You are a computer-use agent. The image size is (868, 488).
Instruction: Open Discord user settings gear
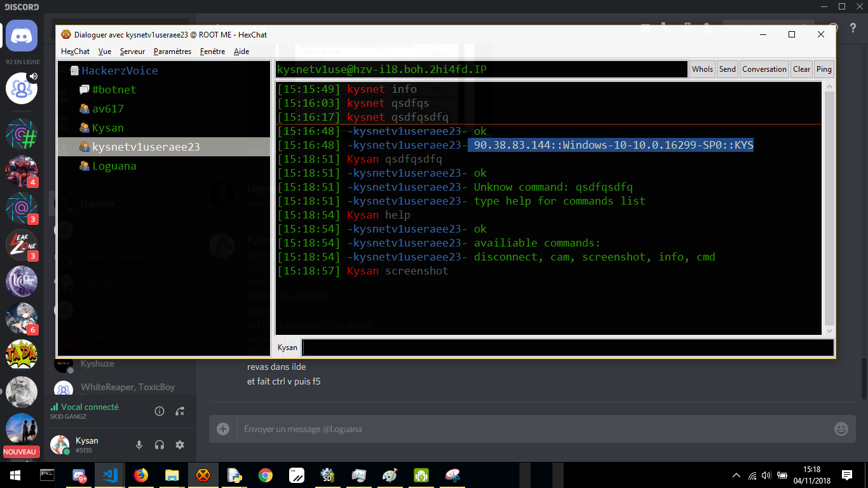(180, 445)
